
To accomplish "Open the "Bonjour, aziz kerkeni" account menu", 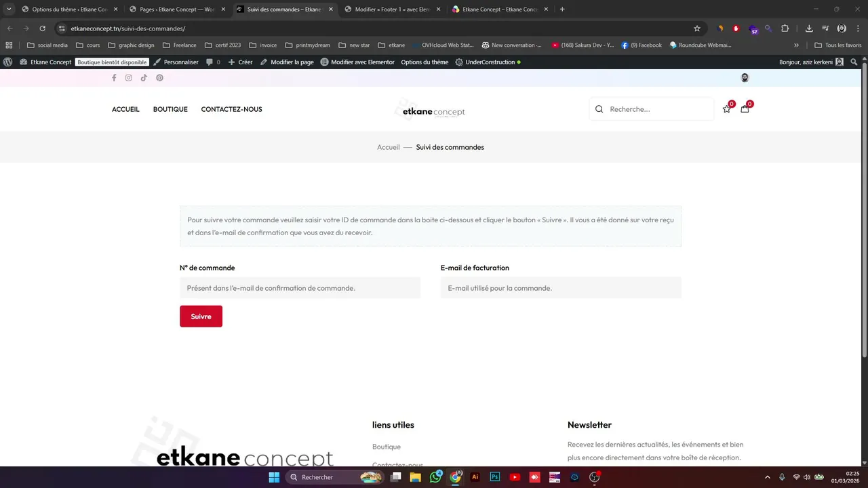I will (811, 62).
